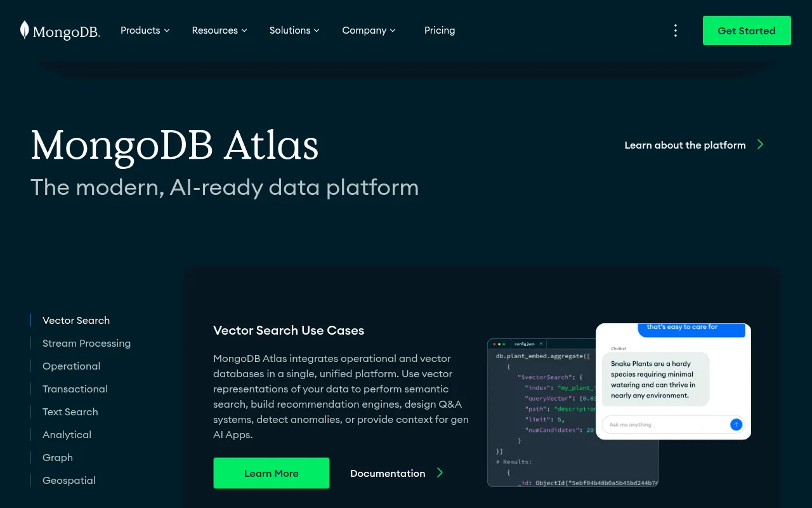Screen dimensions: 812x508
Task: Open the Documentation link
Action: (x=388, y=473)
